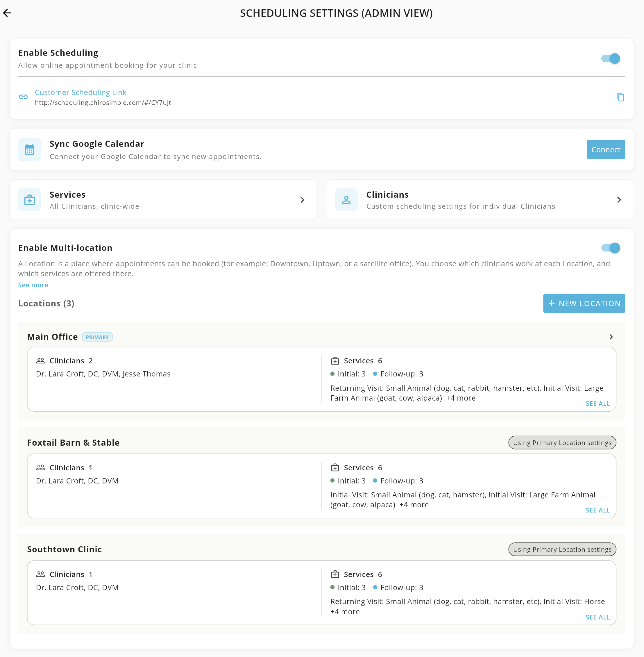Image resolution: width=644 pixels, height=657 pixels.
Task: Click the Clinicians person icon
Action: (346, 200)
